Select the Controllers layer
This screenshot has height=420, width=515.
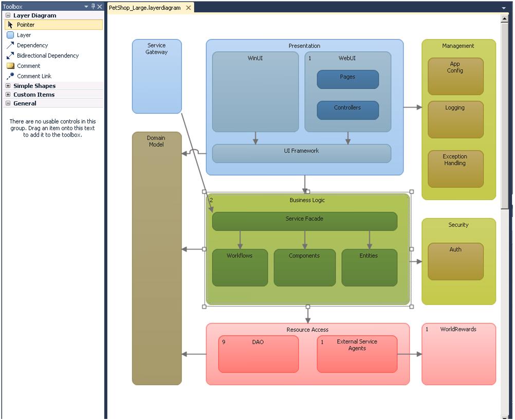point(347,110)
